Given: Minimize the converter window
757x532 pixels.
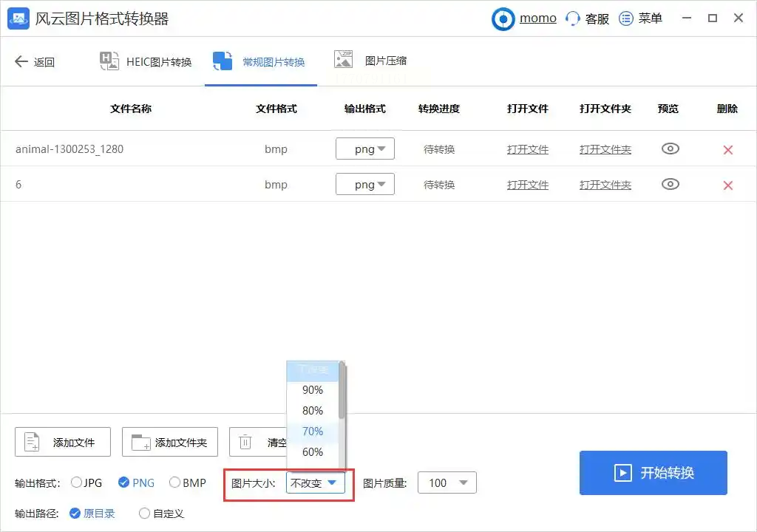Looking at the screenshot, I should [687, 18].
